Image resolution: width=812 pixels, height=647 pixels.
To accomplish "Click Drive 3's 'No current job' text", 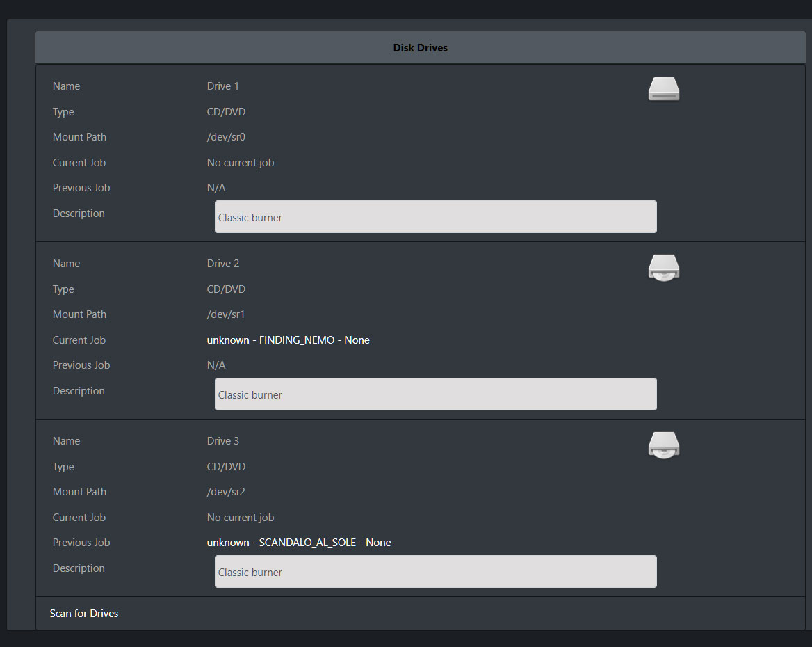I will [241, 518].
